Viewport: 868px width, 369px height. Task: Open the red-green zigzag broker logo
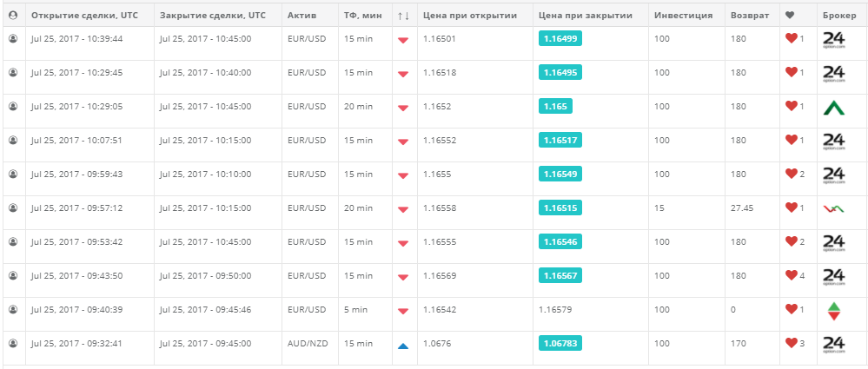(833, 208)
